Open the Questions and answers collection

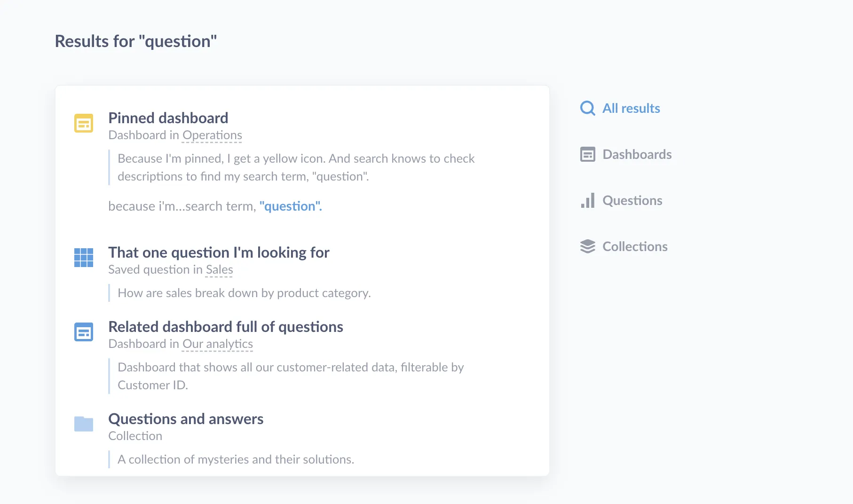(186, 419)
